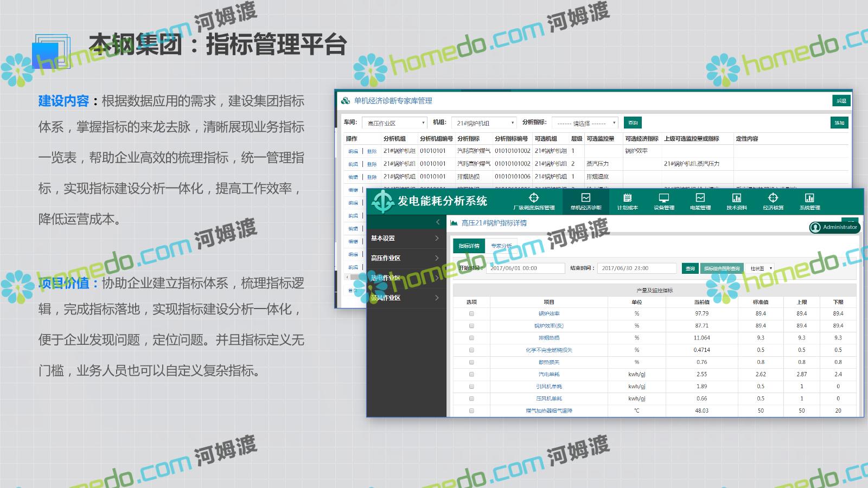Viewport: 868px width, 488px height.
Task: Click the value 97.79 in 锅炉效率 row
Action: 701,314
